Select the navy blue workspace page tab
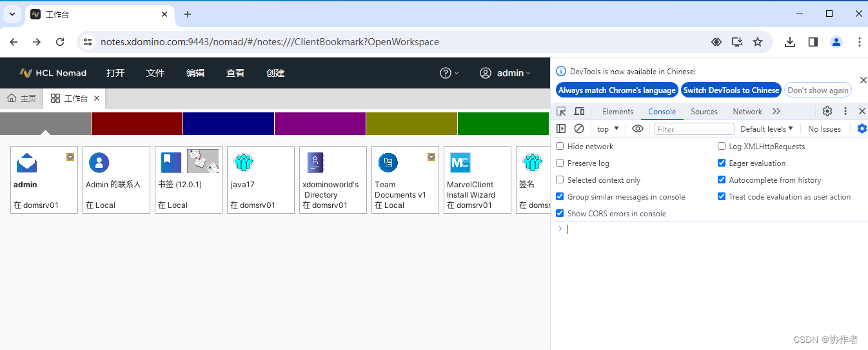868x350 pixels. pyautogui.click(x=229, y=123)
